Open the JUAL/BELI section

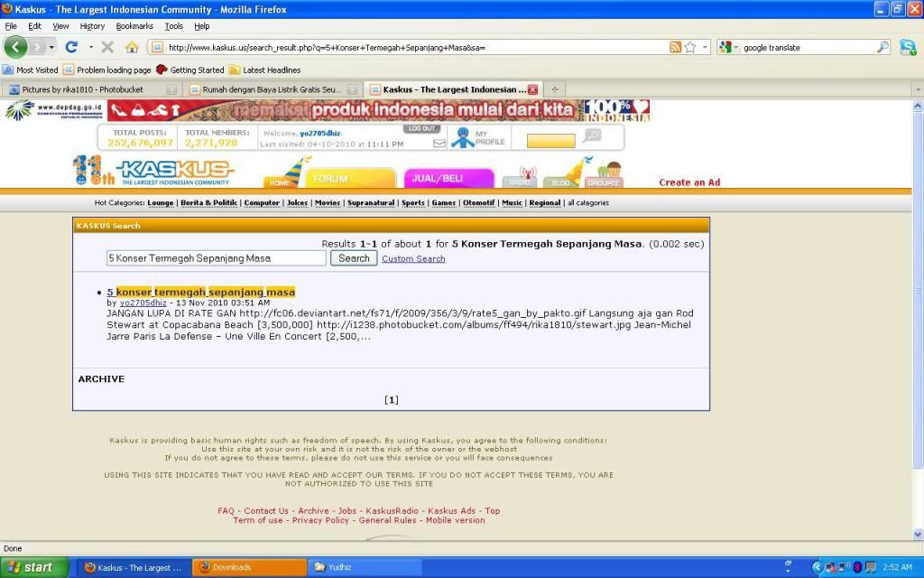449,178
